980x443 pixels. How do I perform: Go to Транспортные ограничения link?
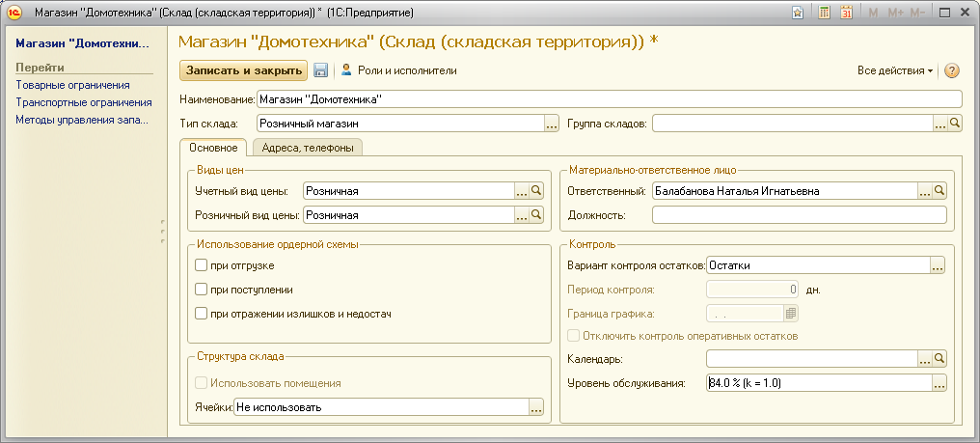[84, 102]
